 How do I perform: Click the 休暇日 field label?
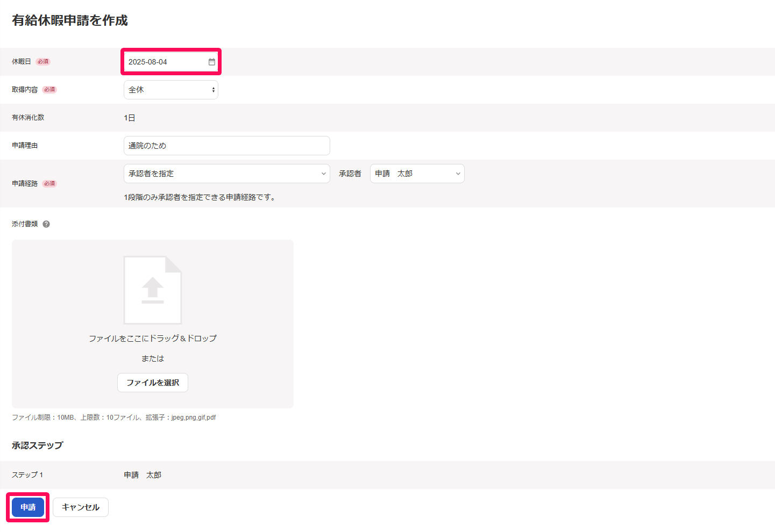coord(22,62)
